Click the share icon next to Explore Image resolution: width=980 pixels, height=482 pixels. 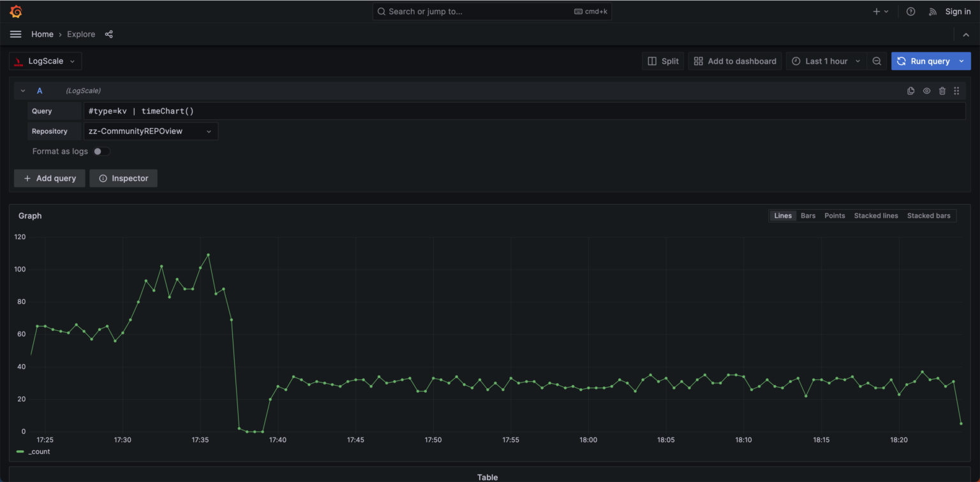pos(108,34)
